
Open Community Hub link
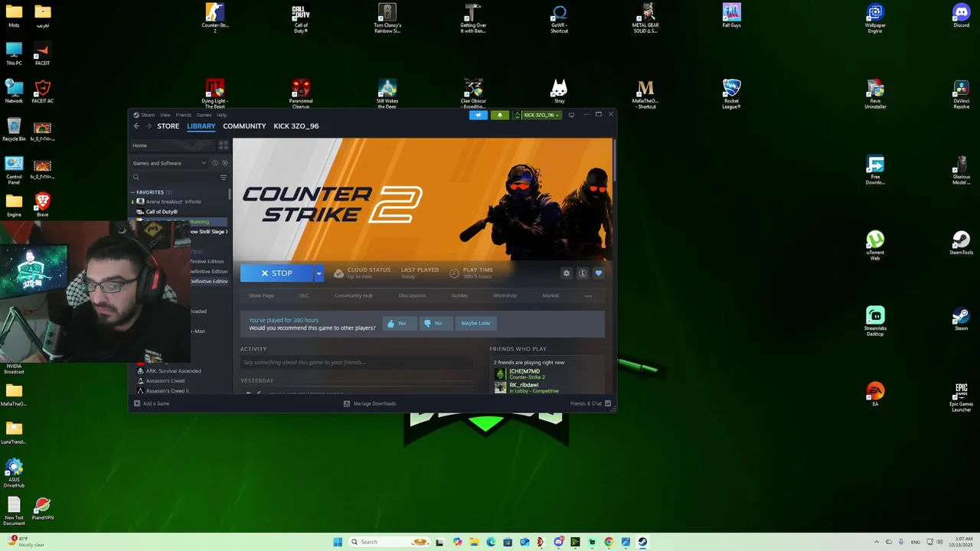tap(354, 295)
